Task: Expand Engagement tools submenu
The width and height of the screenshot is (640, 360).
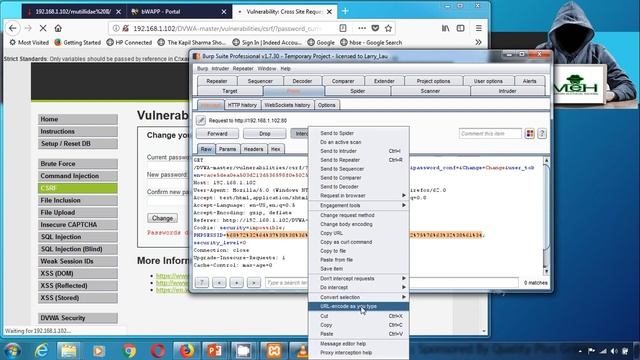Action: (358, 205)
